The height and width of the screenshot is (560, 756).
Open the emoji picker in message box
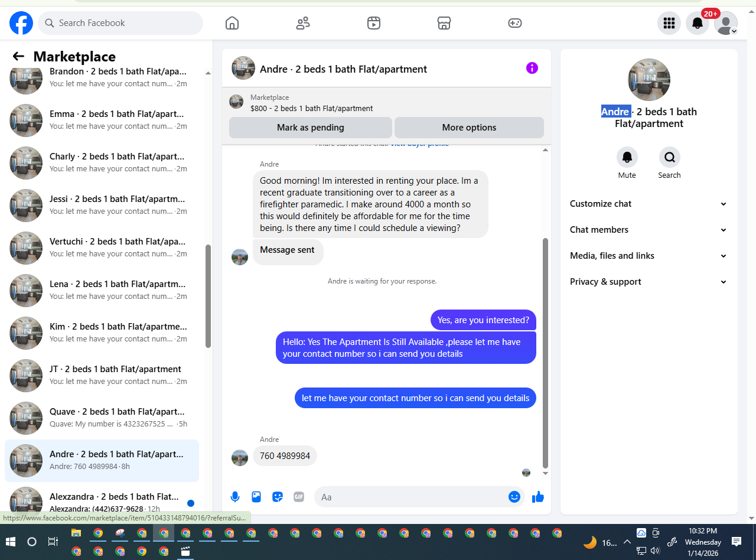[514, 497]
